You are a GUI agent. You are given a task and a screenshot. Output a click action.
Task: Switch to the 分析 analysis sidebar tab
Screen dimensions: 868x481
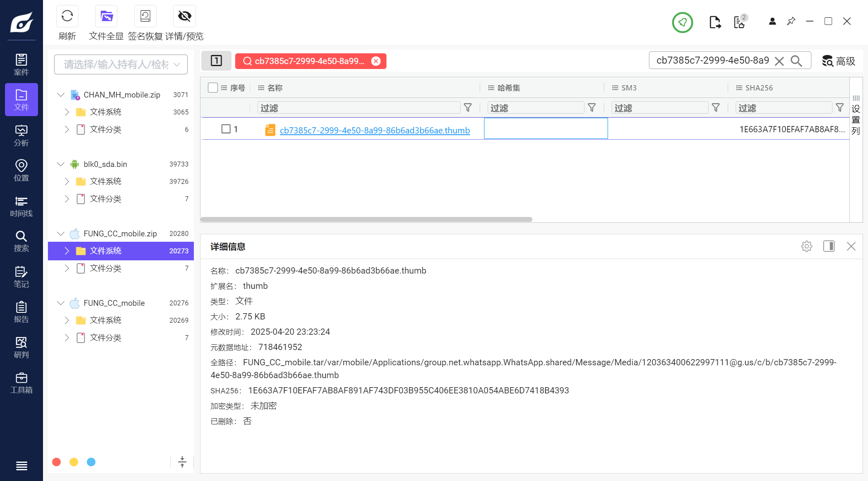coord(21,136)
